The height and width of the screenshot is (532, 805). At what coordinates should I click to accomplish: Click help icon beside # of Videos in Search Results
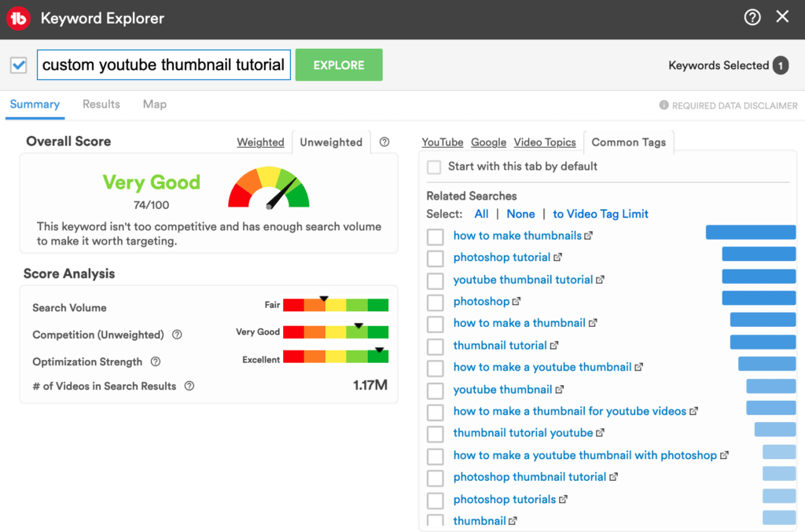[x=189, y=386]
